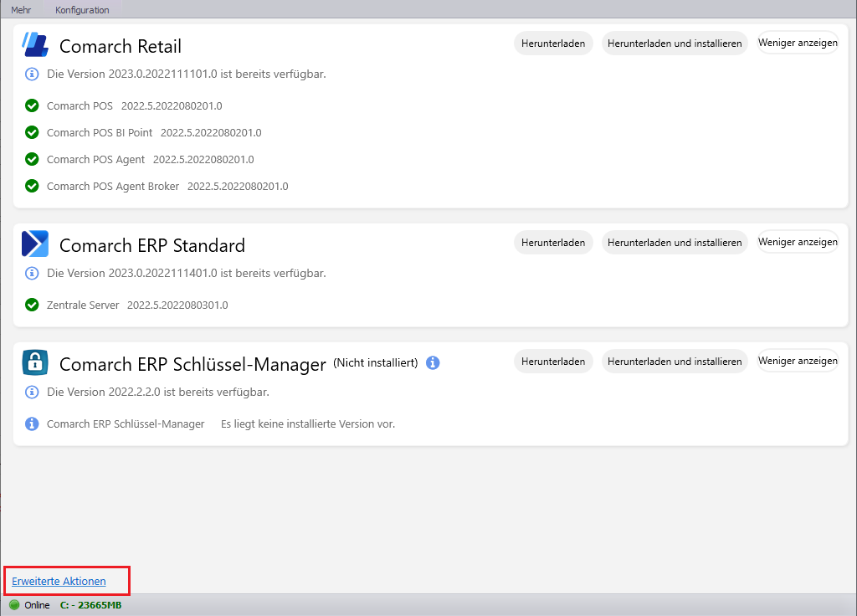Click the Comarch ERP Standard heading
This screenshot has width=857, height=616.
[x=152, y=245]
